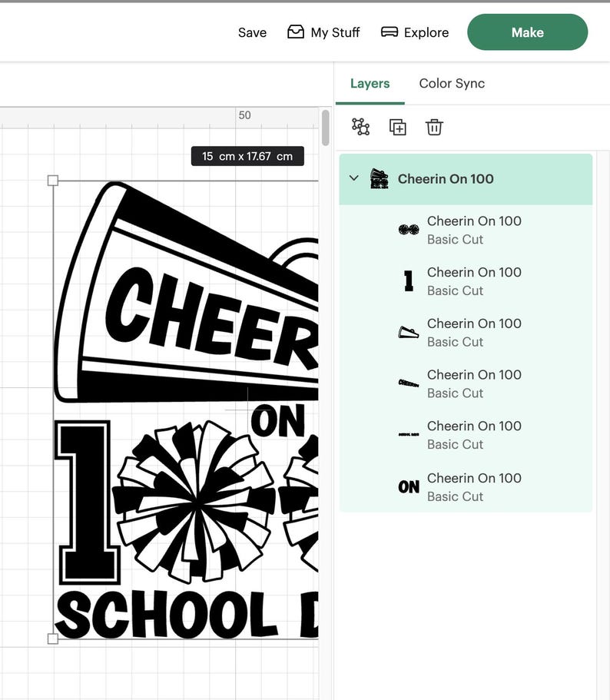Image resolution: width=610 pixels, height=700 pixels.
Task: Duplicate the selected layer with the duplicate icon
Action: [x=398, y=128]
